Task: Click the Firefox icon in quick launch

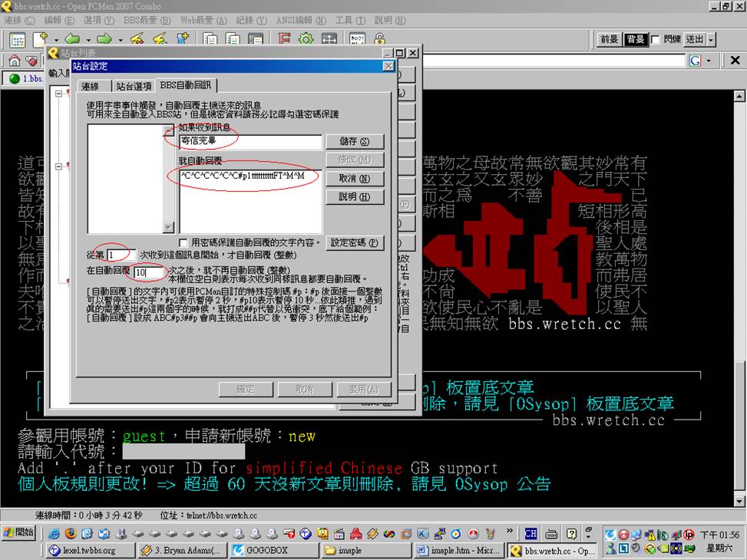Action: point(71,534)
